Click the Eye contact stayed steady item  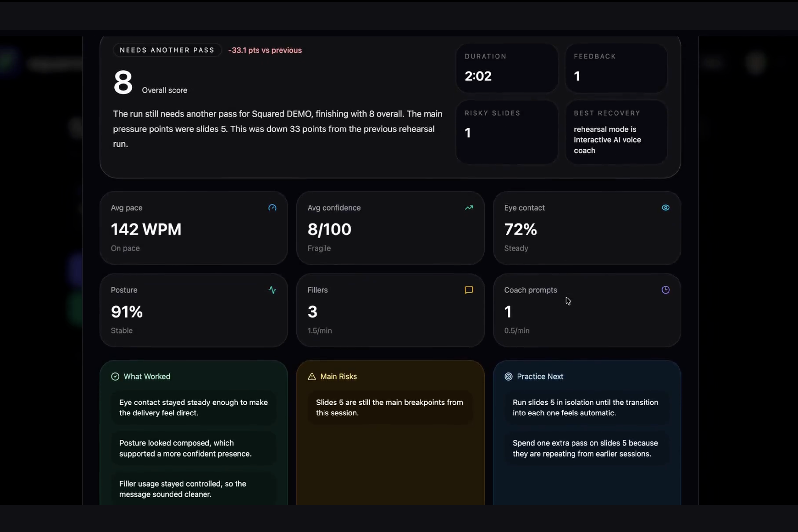(194, 407)
